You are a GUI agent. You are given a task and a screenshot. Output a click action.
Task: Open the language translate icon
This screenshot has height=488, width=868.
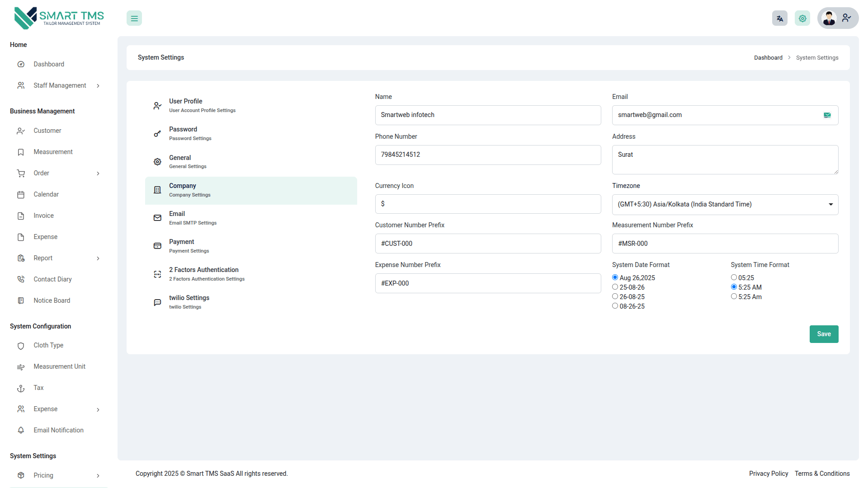pyautogui.click(x=779, y=19)
